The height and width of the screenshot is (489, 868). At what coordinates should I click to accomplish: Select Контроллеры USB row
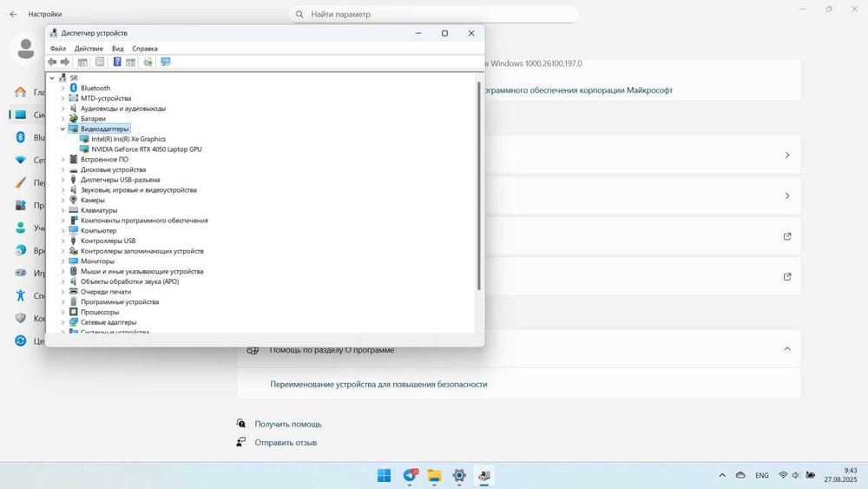point(108,241)
